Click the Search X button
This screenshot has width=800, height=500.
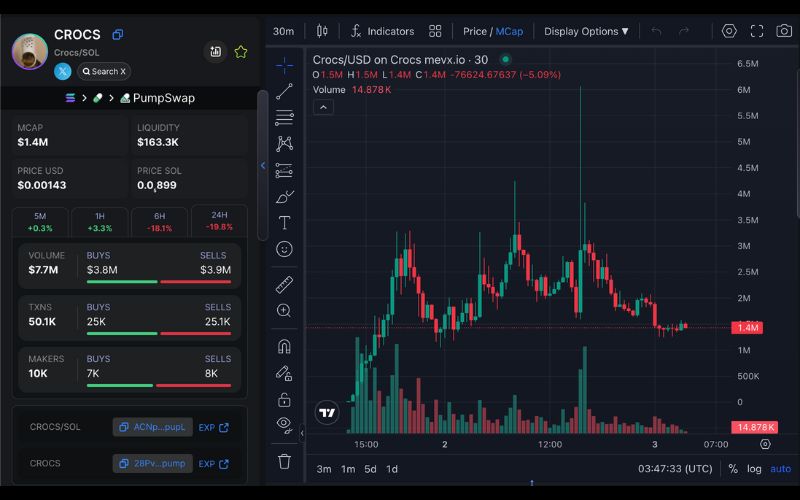click(x=104, y=71)
